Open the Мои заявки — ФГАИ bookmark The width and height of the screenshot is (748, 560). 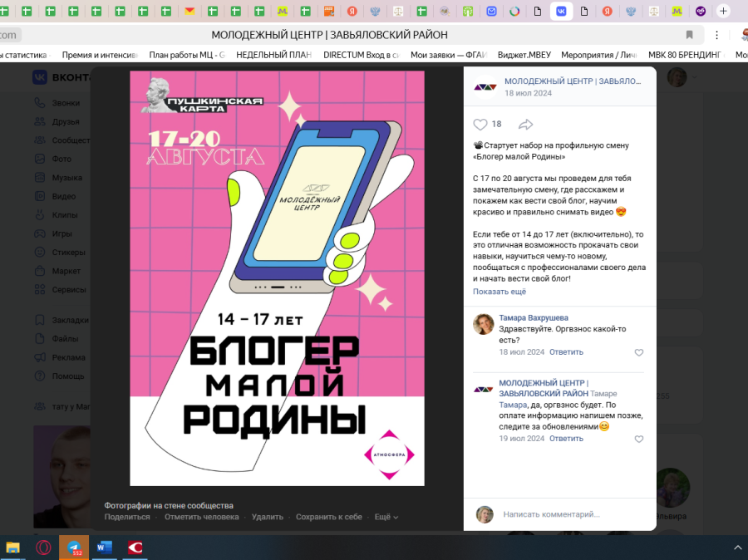(449, 55)
